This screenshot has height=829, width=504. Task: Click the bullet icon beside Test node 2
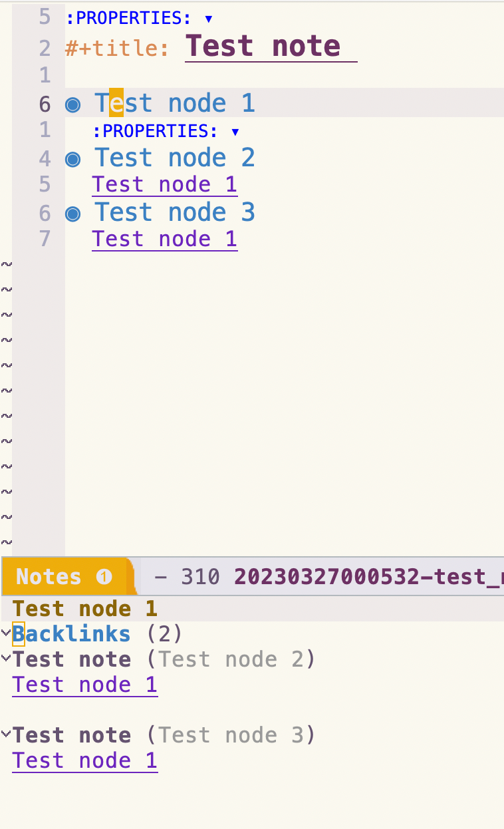[x=72, y=159]
